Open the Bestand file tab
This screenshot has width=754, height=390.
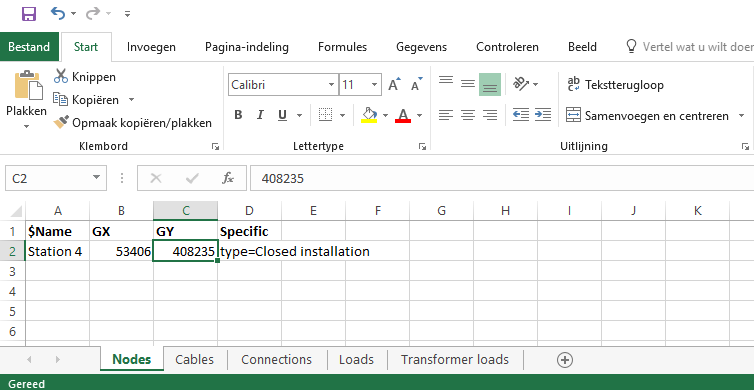tap(29, 47)
